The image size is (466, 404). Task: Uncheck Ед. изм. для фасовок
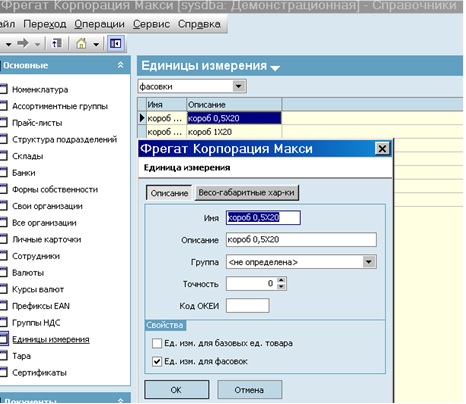pos(157,361)
